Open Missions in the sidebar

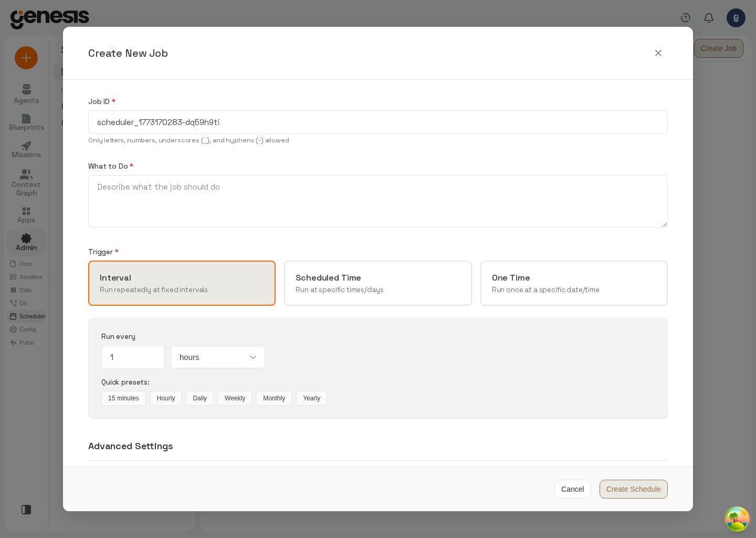click(26, 150)
